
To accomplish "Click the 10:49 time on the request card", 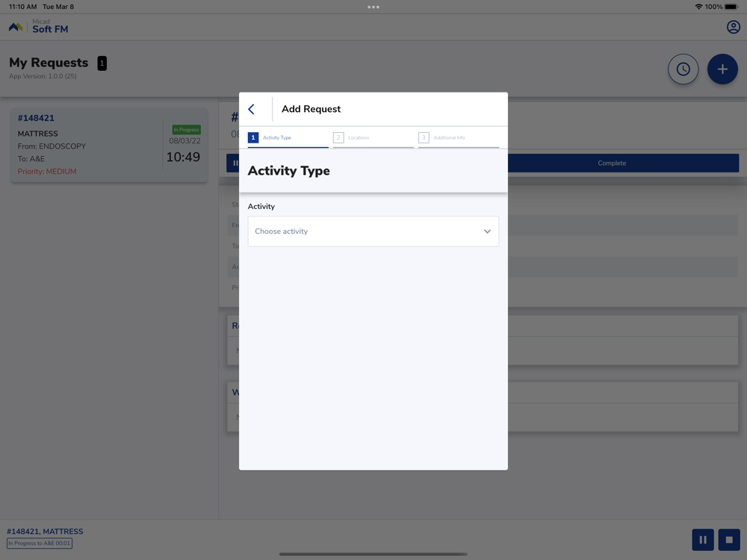I will 183,157.
